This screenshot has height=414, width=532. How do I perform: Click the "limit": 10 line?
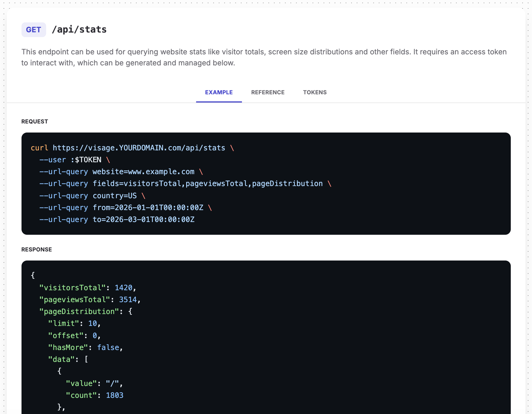click(74, 323)
